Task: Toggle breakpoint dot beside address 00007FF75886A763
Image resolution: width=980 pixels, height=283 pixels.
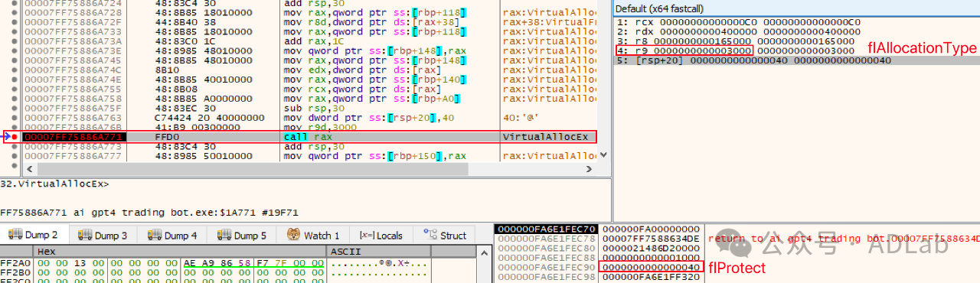Action: pos(15,118)
